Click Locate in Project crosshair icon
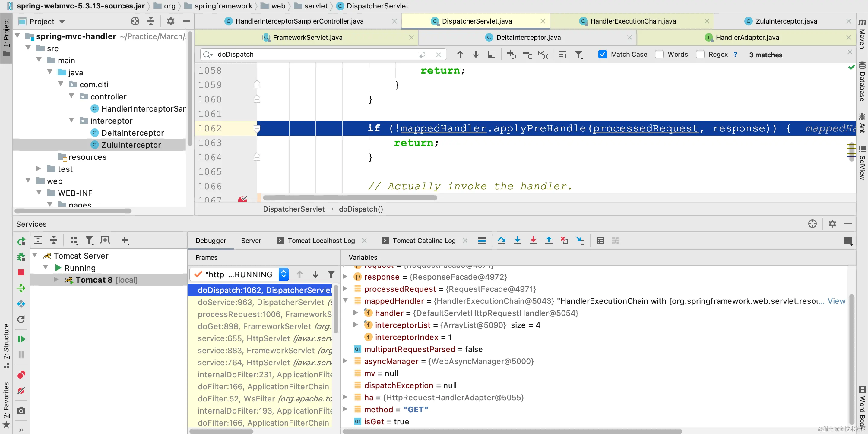 pos(135,21)
